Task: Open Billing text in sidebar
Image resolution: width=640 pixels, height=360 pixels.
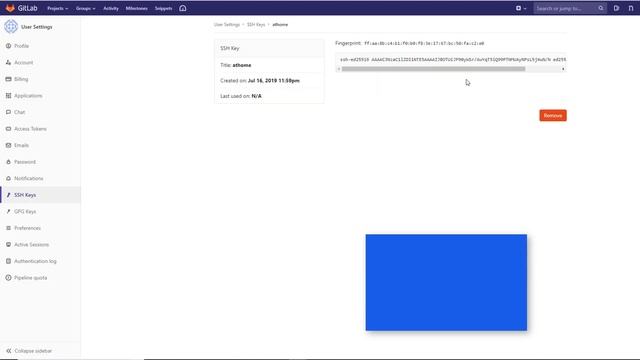Action: pyautogui.click(x=21, y=79)
